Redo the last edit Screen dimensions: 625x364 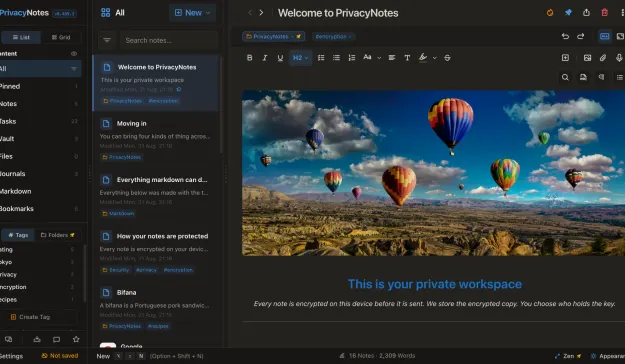(580, 36)
